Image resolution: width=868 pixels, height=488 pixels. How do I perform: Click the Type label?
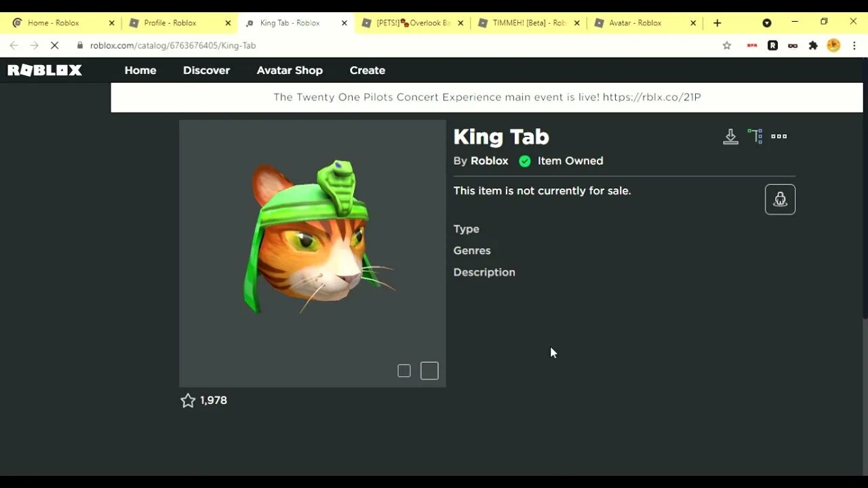click(x=466, y=229)
